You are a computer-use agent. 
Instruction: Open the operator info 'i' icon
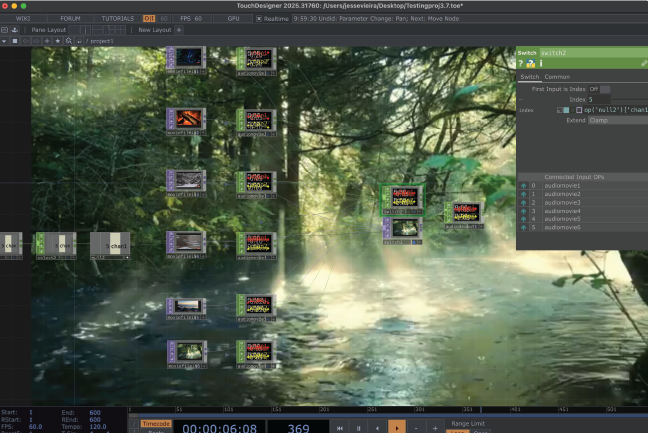coord(541,63)
